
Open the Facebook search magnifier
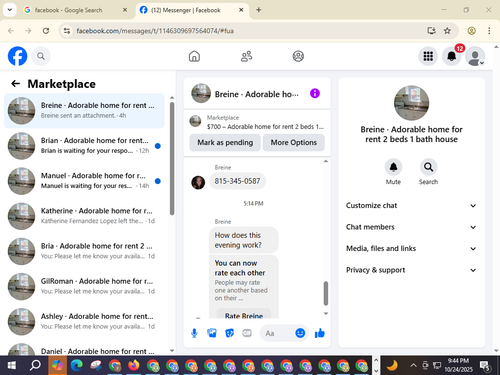point(41,56)
